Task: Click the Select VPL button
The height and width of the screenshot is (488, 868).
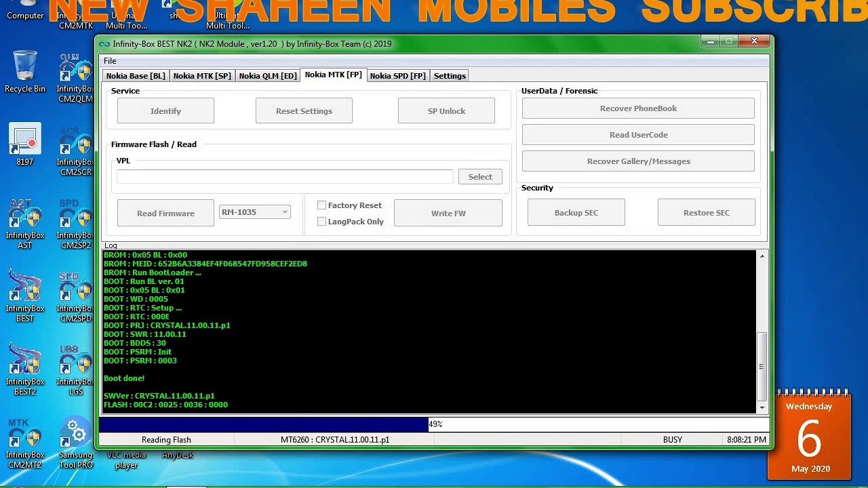Action: (x=480, y=177)
